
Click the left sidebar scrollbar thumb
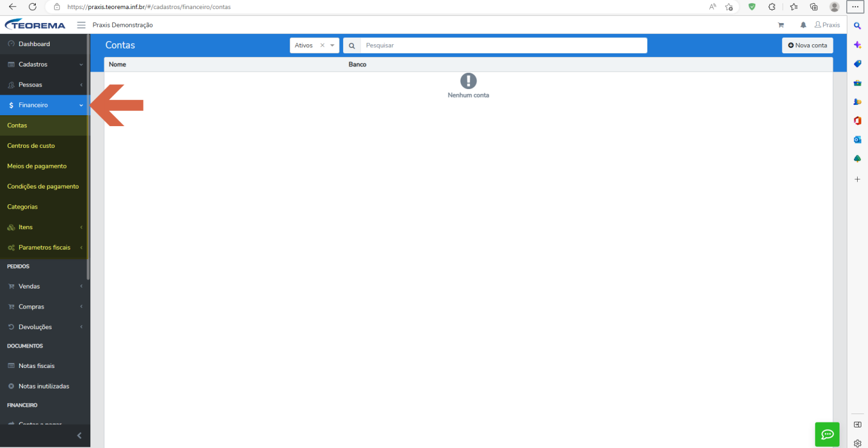pyautogui.click(x=88, y=157)
